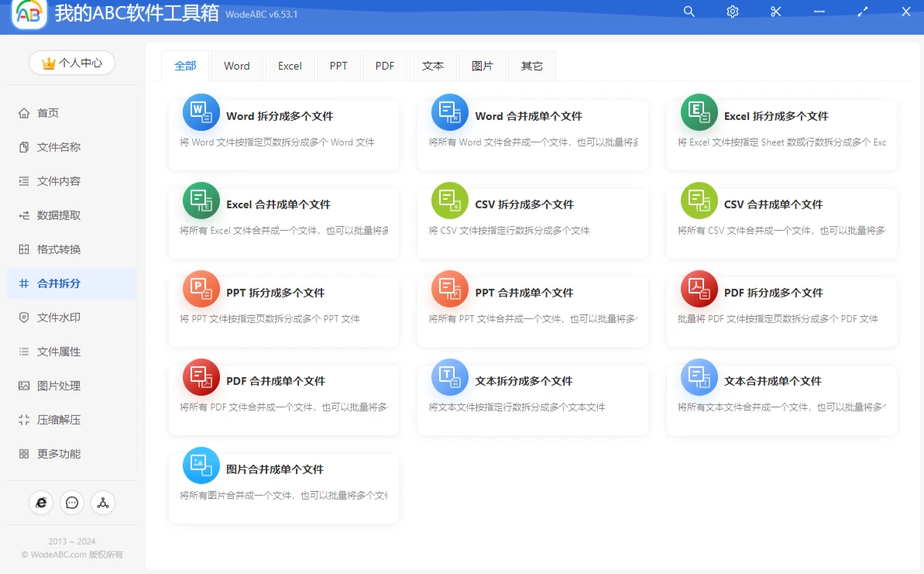
Task: Open settings via the gear icon
Action: point(733,12)
